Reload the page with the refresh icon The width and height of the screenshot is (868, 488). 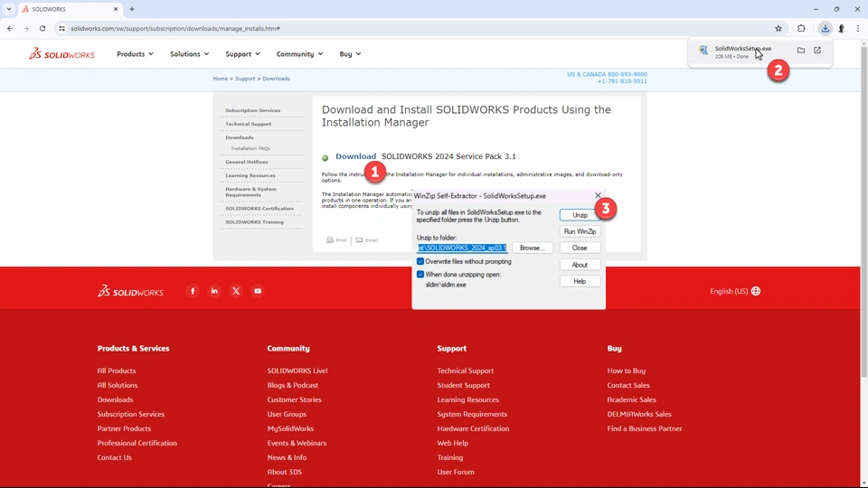click(42, 28)
